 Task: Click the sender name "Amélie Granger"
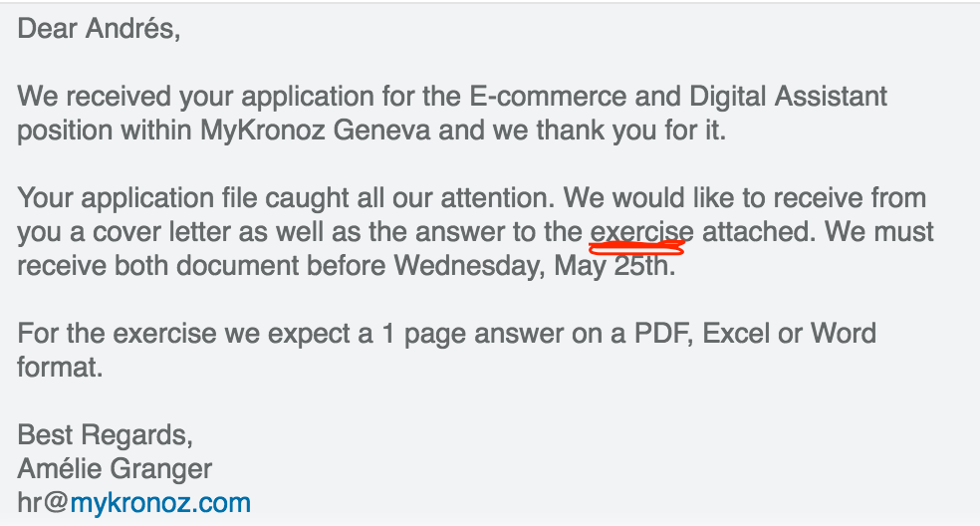coord(115,468)
